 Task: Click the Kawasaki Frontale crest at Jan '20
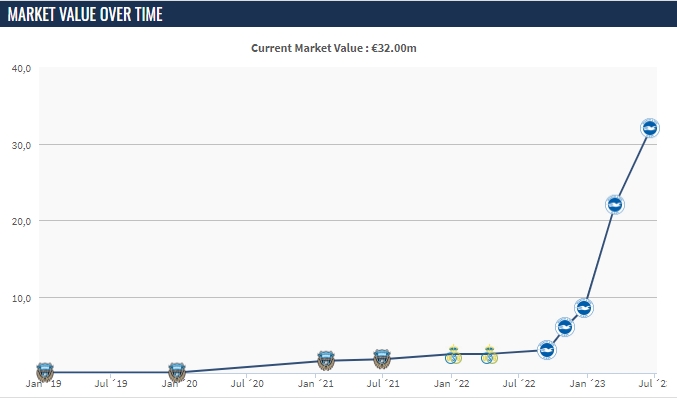point(177,372)
